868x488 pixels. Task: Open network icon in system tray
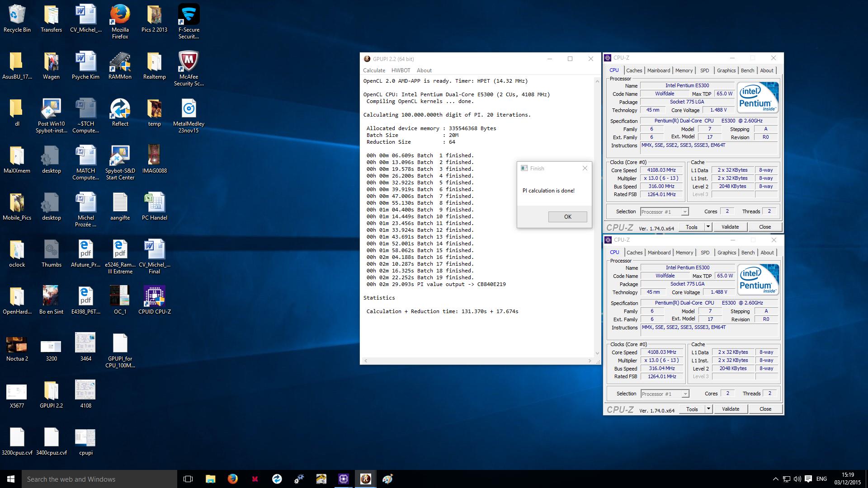(x=787, y=479)
